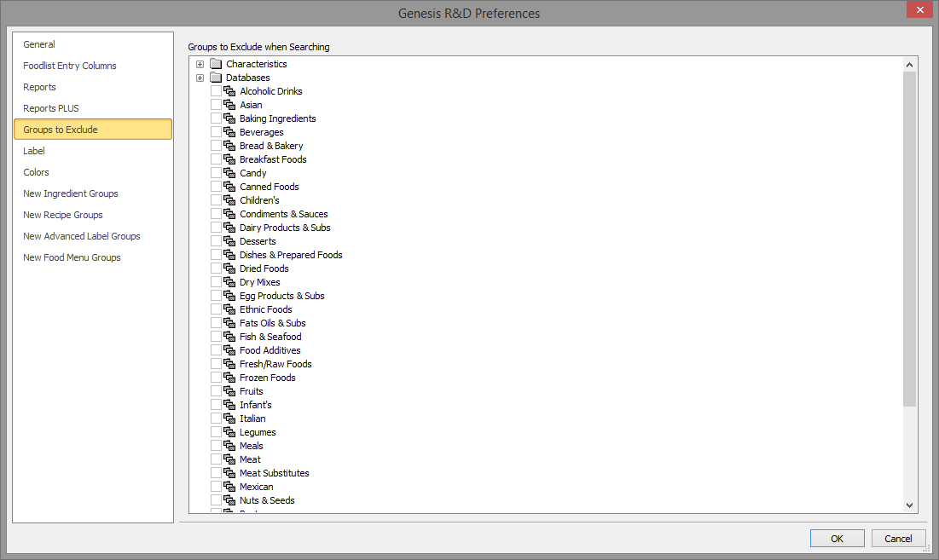Click the scrollbar down arrow
This screenshot has height=560, width=939.
coord(909,505)
